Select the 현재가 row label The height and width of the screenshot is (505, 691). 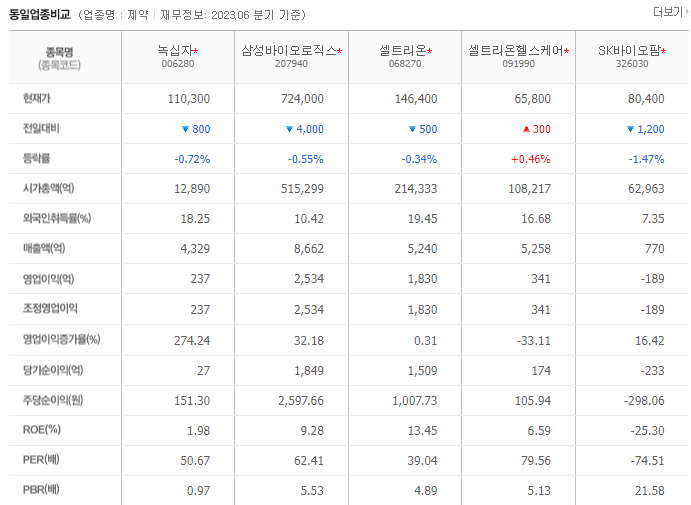37,98
